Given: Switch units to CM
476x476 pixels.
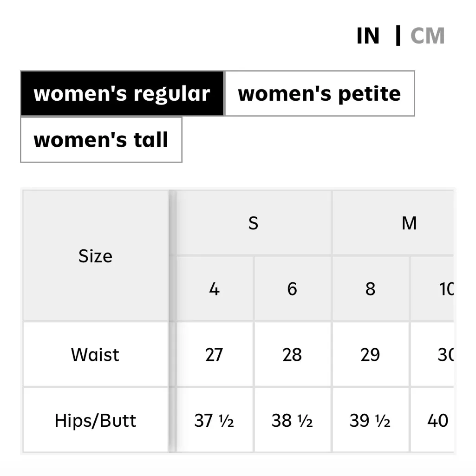Looking at the screenshot, I should pyautogui.click(x=427, y=36).
